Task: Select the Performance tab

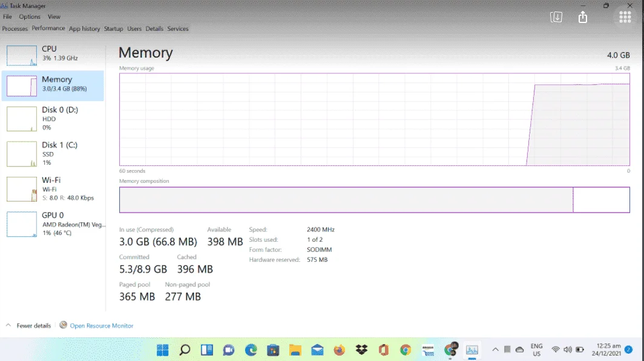Action: (x=48, y=28)
